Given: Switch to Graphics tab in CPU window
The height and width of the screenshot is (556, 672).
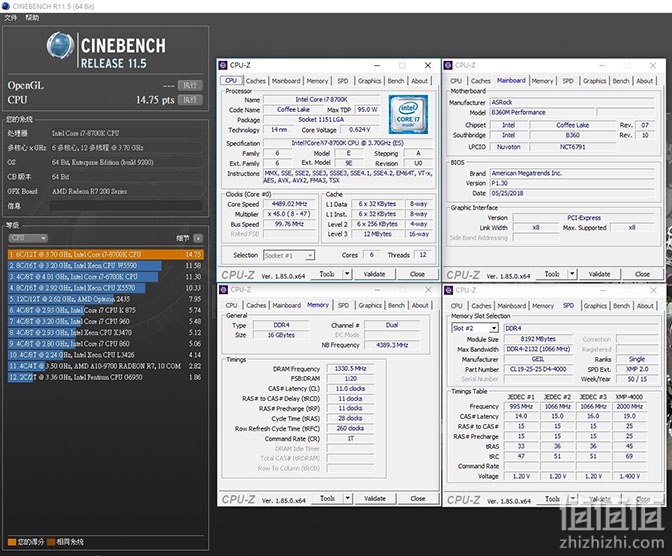Looking at the screenshot, I should point(369,81).
